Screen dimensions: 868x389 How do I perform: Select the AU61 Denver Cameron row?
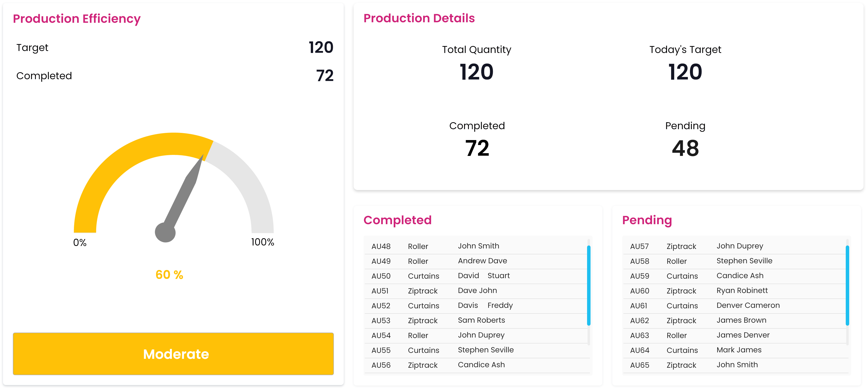click(734, 305)
